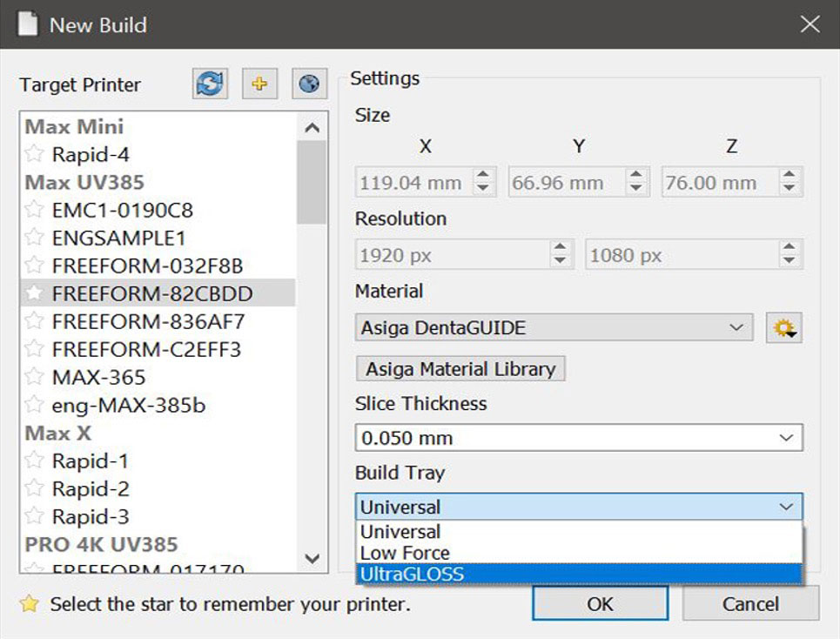The height and width of the screenshot is (639, 840).
Task: Star the Rapid-3 printer
Action: pos(34,516)
